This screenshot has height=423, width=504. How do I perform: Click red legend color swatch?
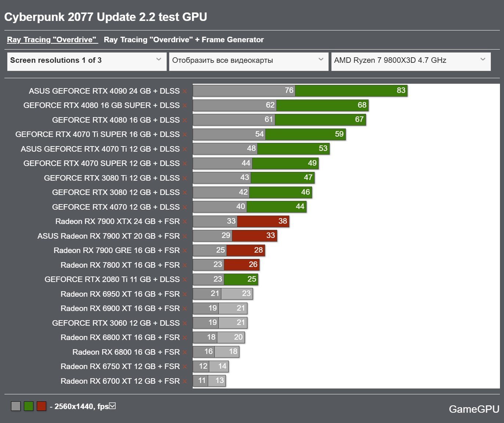(41, 406)
